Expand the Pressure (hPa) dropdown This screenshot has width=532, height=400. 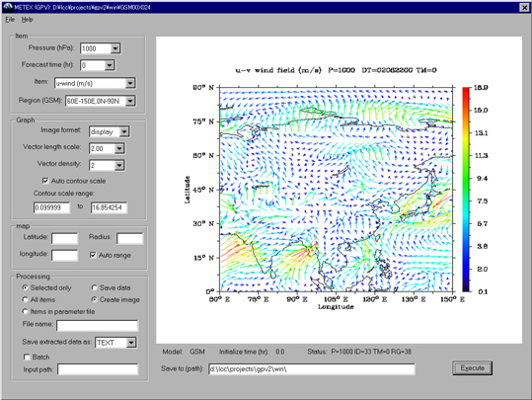[x=115, y=48]
